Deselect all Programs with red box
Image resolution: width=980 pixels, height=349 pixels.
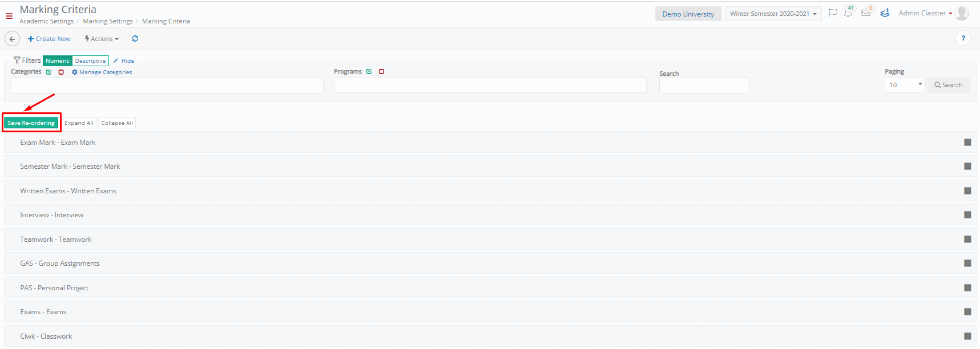point(381,71)
